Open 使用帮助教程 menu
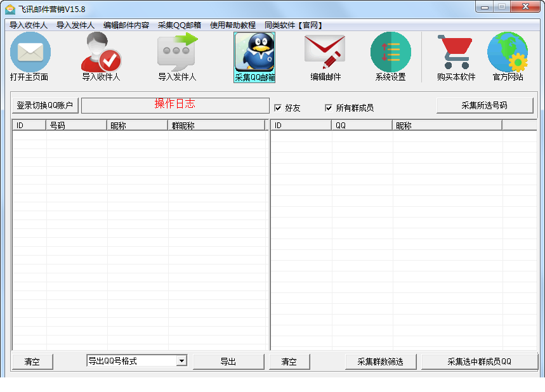This screenshot has width=545, height=392. tap(233, 25)
